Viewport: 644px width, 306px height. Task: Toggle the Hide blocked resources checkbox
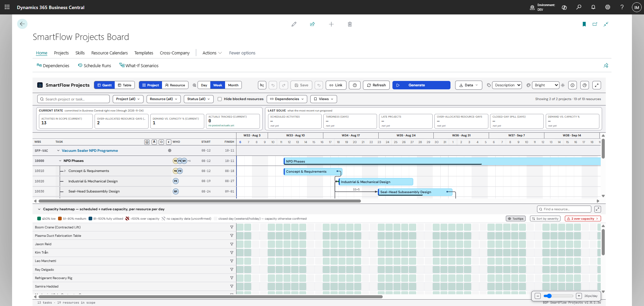(220, 99)
